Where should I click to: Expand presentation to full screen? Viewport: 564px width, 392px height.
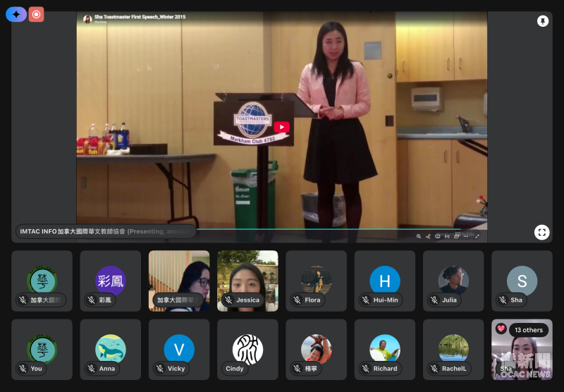541,233
